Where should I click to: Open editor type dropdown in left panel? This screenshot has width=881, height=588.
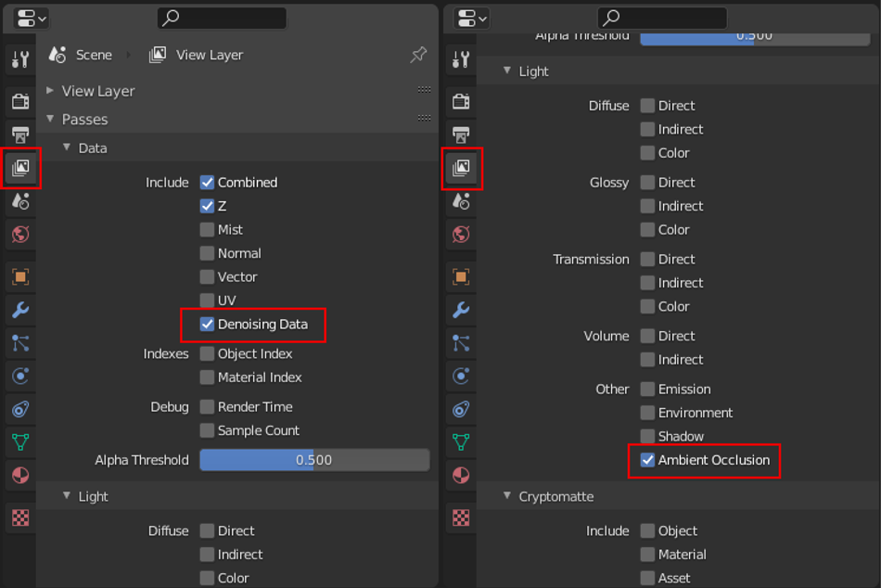pyautogui.click(x=31, y=19)
